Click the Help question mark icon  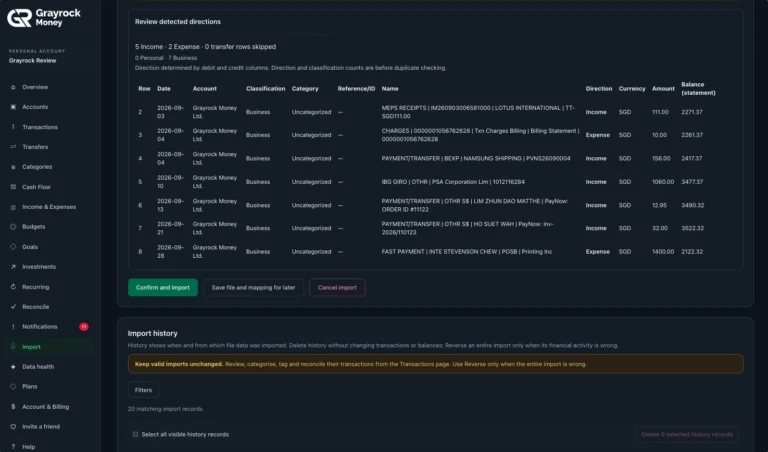point(13,447)
